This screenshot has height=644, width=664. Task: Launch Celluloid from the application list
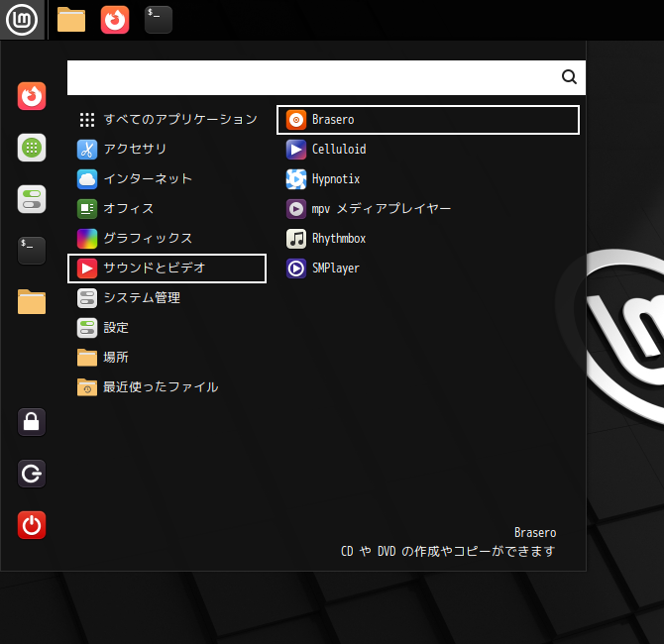[x=428, y=150]
